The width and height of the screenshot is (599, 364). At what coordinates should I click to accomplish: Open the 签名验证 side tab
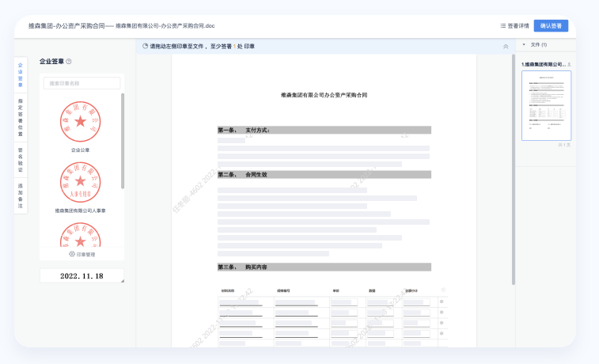pos(21,159)
